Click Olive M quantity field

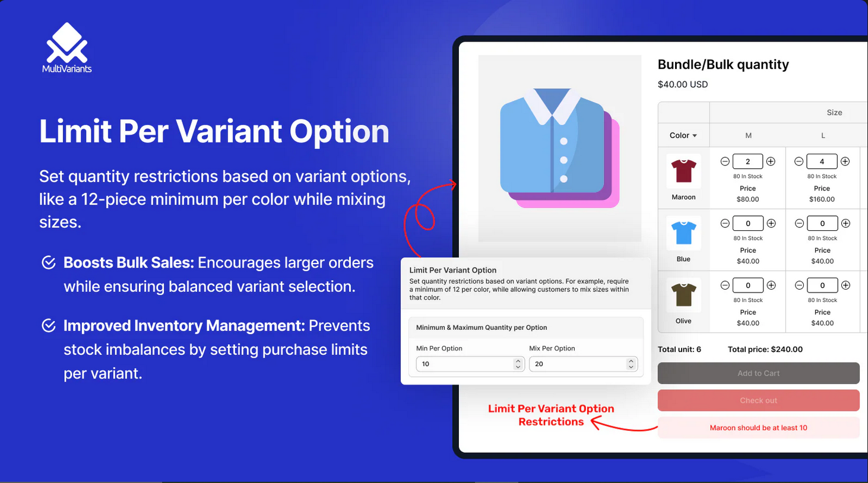748,285
